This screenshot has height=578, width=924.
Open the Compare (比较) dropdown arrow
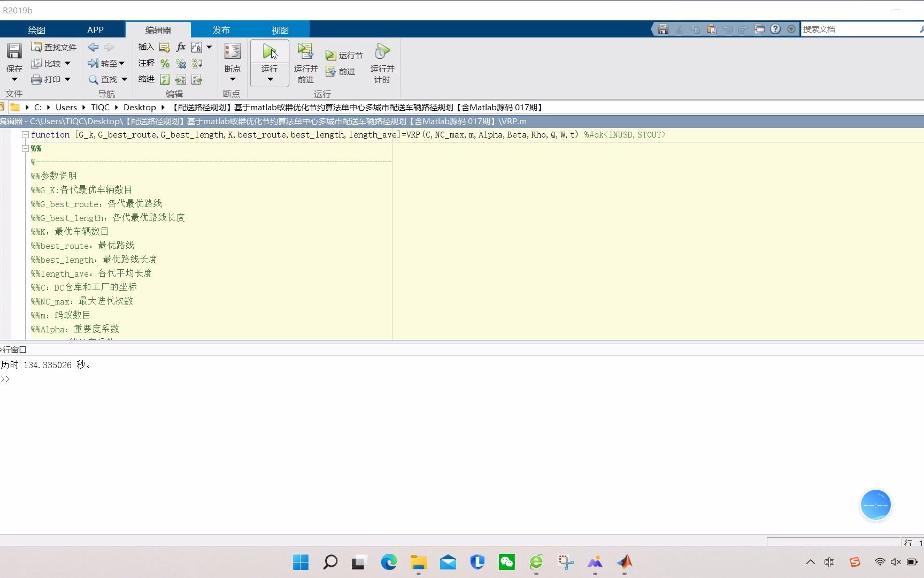coord(67,63)
